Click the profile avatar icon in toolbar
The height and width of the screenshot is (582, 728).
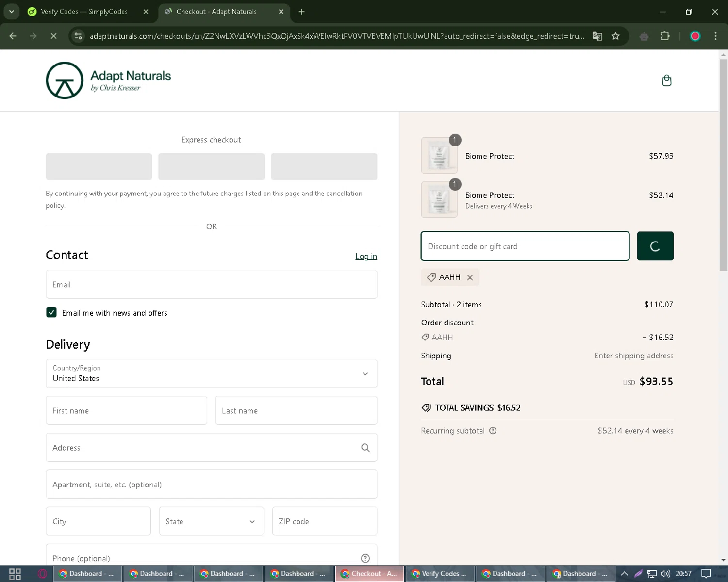coord(695,36)
